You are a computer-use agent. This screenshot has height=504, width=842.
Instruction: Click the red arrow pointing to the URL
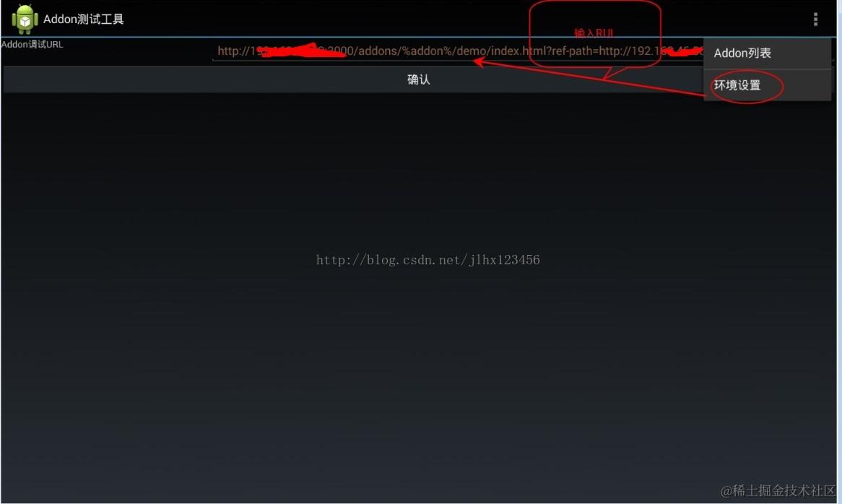588,78
